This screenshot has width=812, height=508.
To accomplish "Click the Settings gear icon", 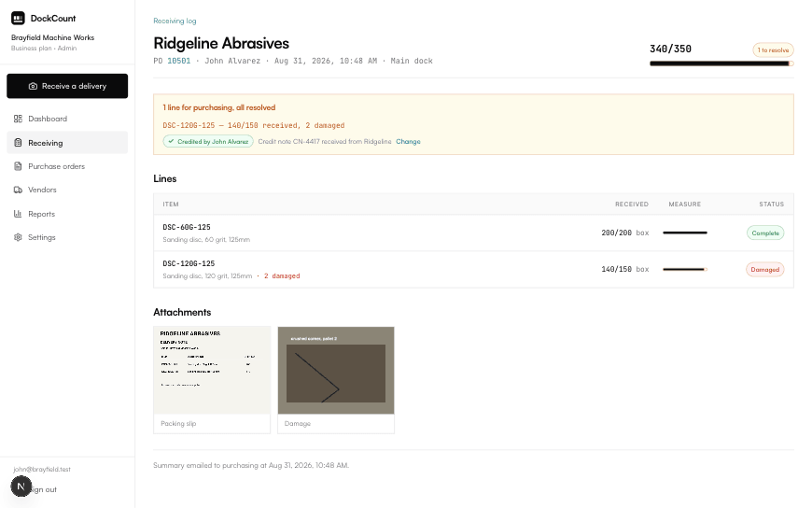I will pyautogui.click(x=18, y=237).
